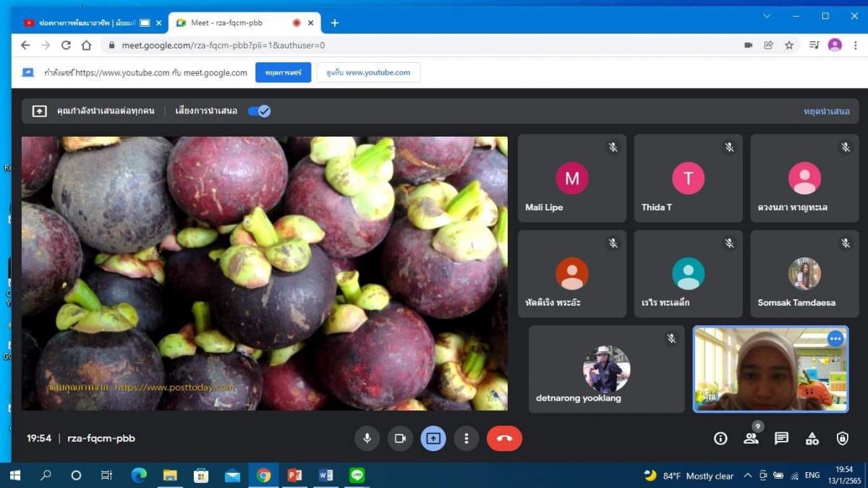Open self-view tile options menu
868x488 pixels.
click(x=835, y=338)
